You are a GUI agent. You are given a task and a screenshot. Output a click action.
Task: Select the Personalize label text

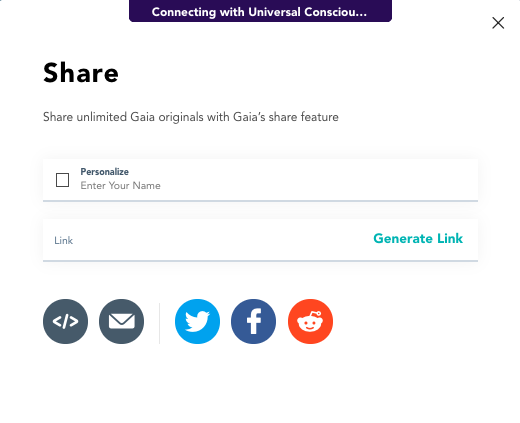105,172
